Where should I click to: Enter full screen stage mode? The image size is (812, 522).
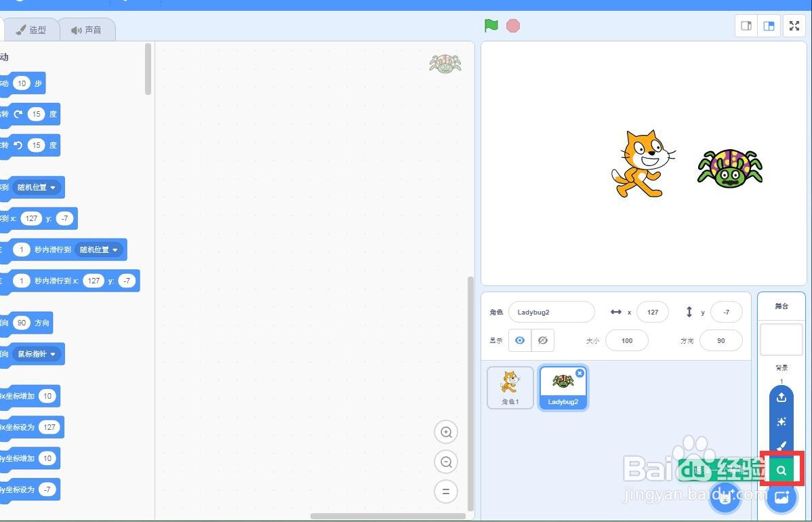(794, 26)
